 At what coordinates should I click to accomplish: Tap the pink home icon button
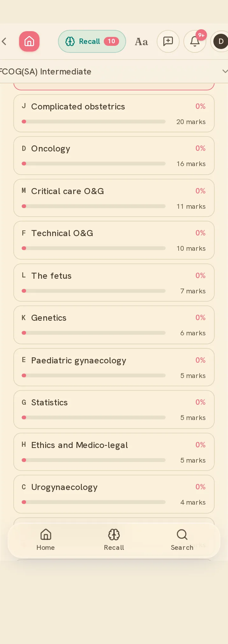[29, 41]
